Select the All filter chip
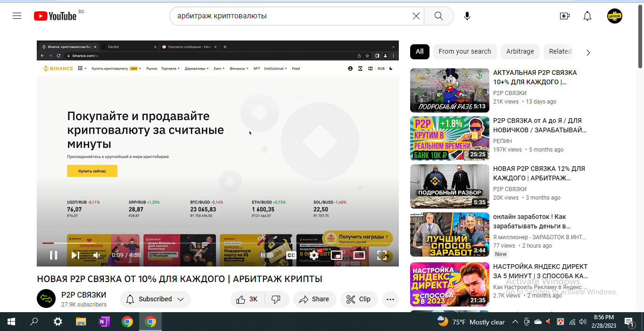This screenshot has height=331, width=644. pos(420,52)
